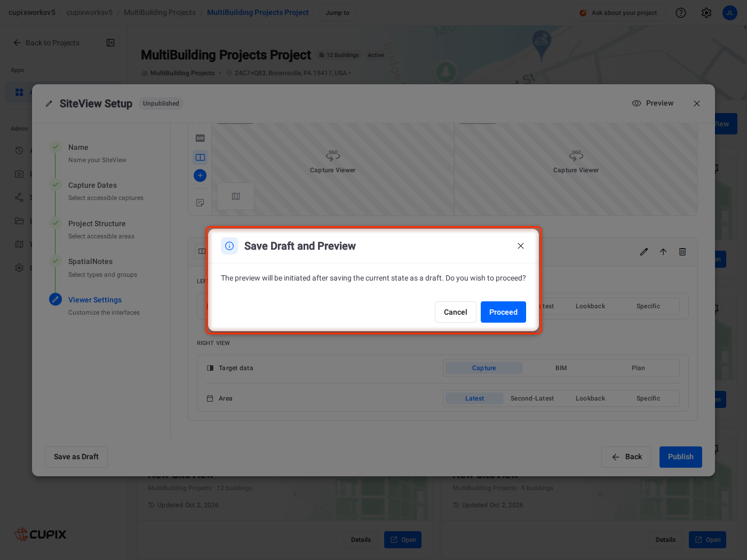Select Capture for right view target data
The image size is (747, 560).
click(x=484, y=368)
